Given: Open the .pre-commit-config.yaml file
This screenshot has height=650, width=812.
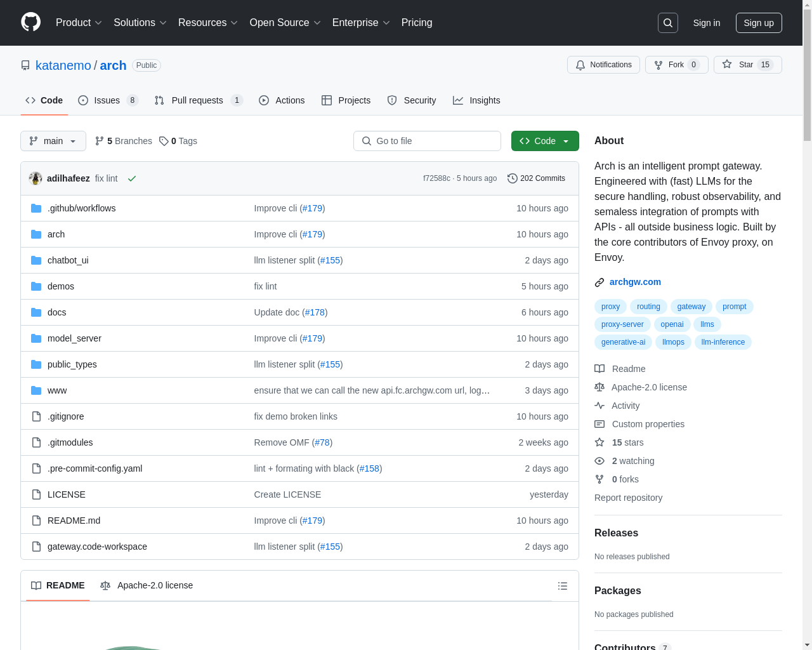Looking at the screenshot, I should [95, 468].
